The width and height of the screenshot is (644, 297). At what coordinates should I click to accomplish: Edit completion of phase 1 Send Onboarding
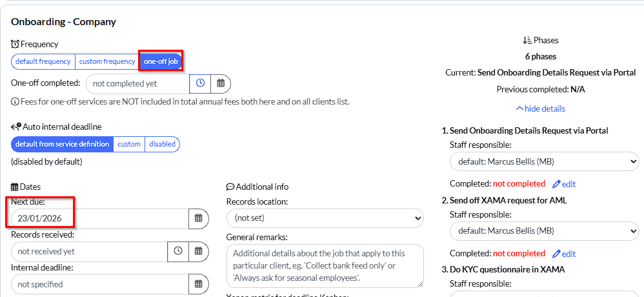(564, 184)
